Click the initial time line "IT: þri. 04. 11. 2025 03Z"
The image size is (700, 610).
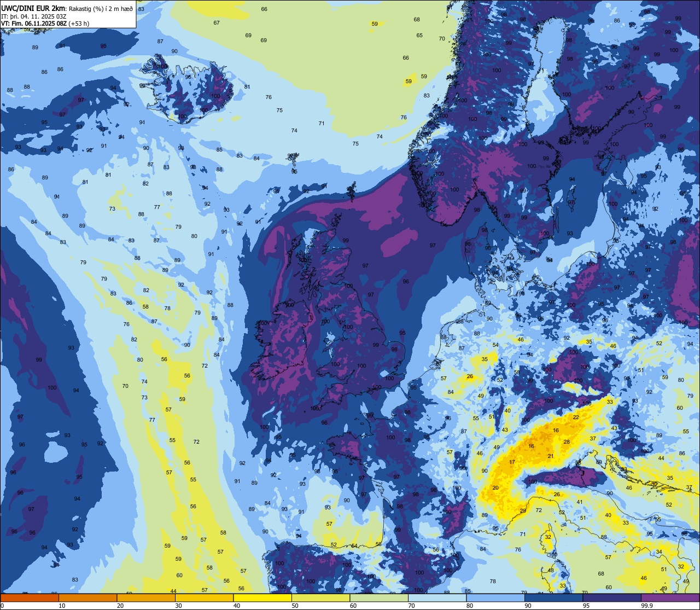point(34,16)
